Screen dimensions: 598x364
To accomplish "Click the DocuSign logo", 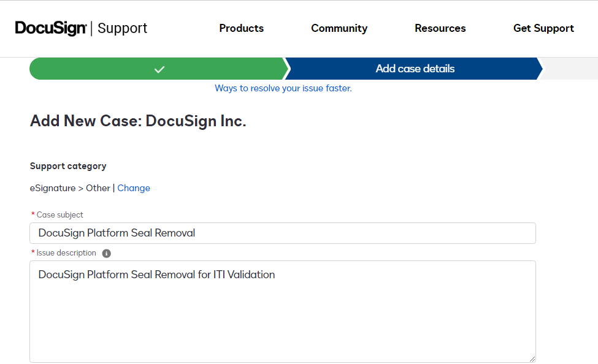I will [50, 28].
